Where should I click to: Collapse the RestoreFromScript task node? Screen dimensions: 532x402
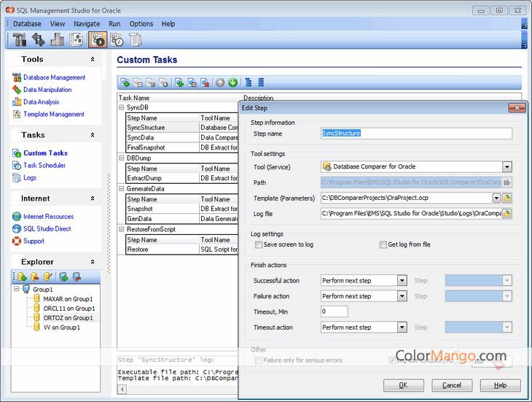tap(122, 229)
